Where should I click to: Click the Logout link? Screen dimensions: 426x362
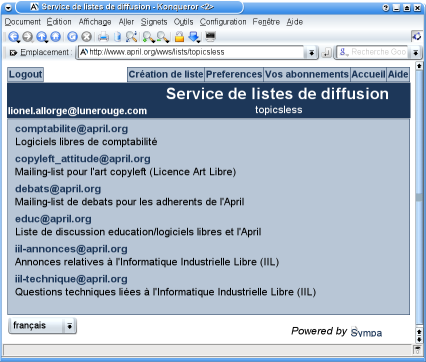click(x=26, y=74)
